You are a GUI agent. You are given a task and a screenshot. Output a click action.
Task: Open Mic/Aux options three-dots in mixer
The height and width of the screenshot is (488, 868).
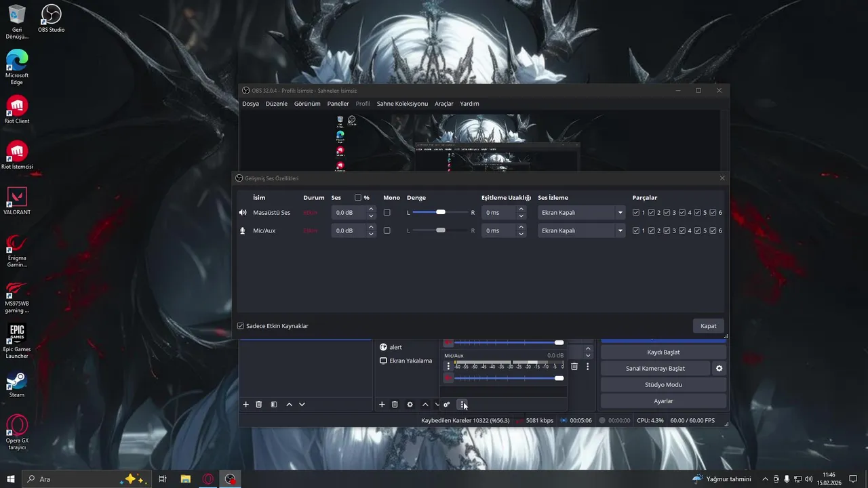(448, 366)
